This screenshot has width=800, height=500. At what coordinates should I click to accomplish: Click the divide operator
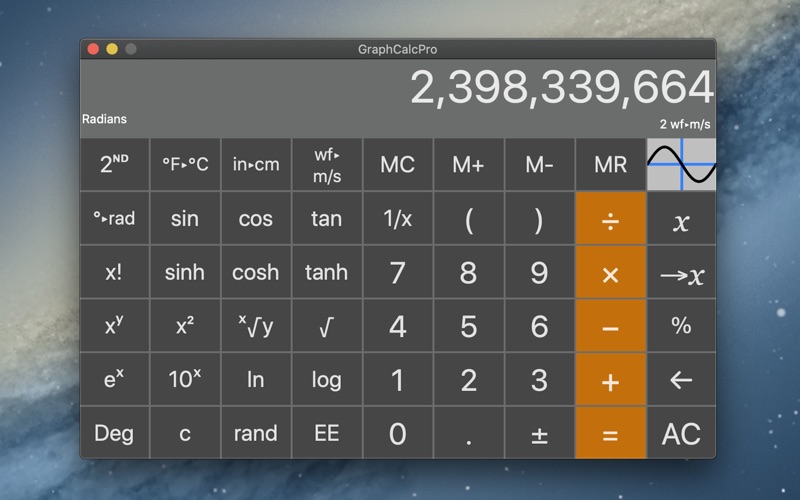tap(610, 218)
